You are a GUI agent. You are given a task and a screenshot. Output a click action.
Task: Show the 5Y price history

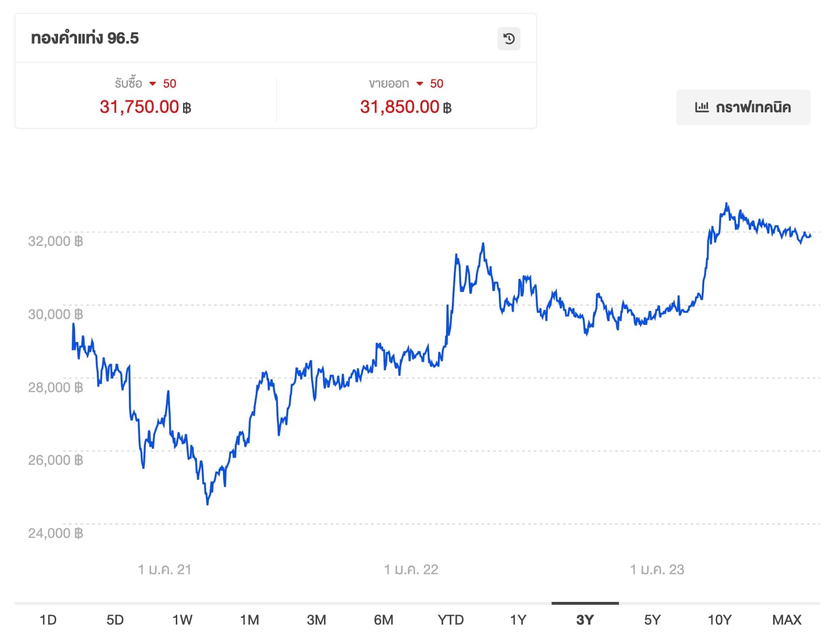pyautogui.click(x=652, y=620)
